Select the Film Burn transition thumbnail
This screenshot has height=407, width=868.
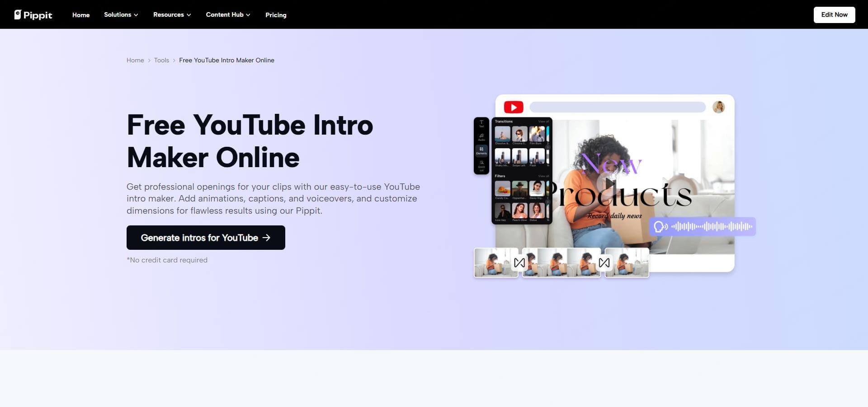click(x=538, y=135)
